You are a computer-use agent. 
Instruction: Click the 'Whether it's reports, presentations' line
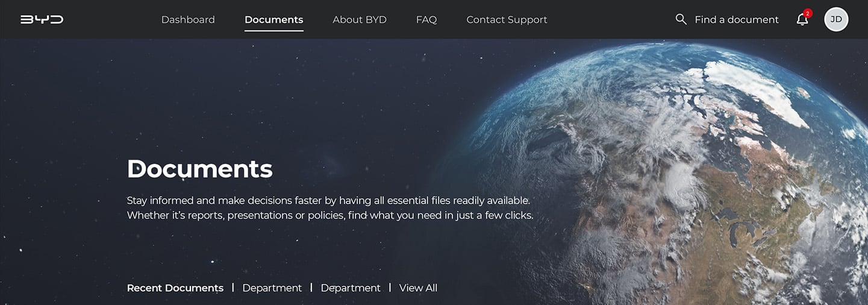tap(330, 215)
